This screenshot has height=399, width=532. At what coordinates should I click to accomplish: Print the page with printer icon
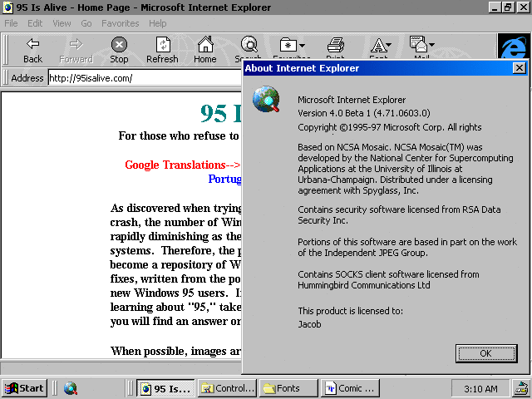point(335,45)
